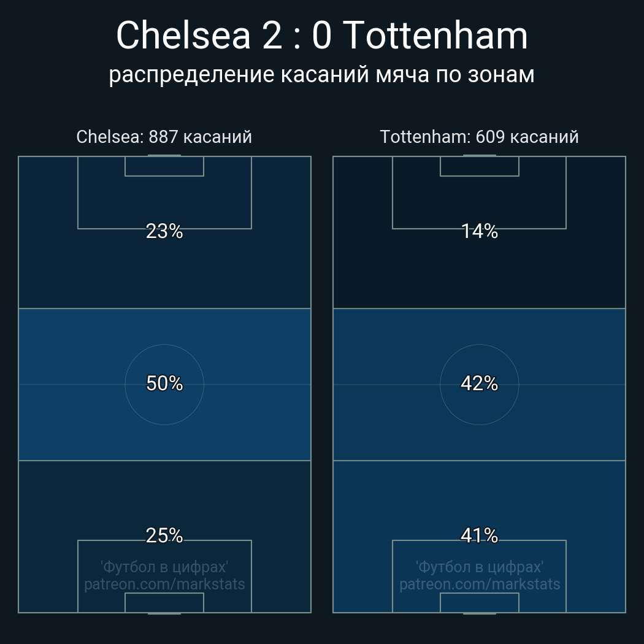Click Tottenham's 41% defensive third label
The width and height of the screenshot is (644, 644).
click(479, 535)
